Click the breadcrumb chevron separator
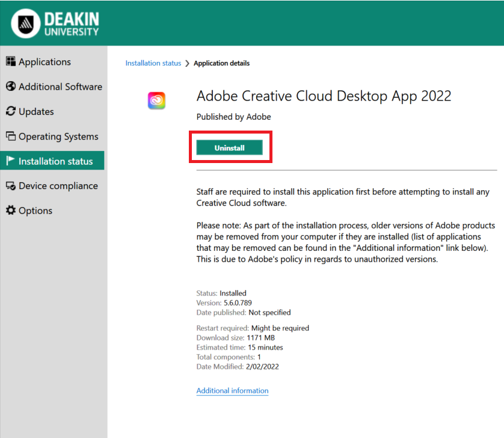Viewport: 504px width, 438px height. coord(188,63)
